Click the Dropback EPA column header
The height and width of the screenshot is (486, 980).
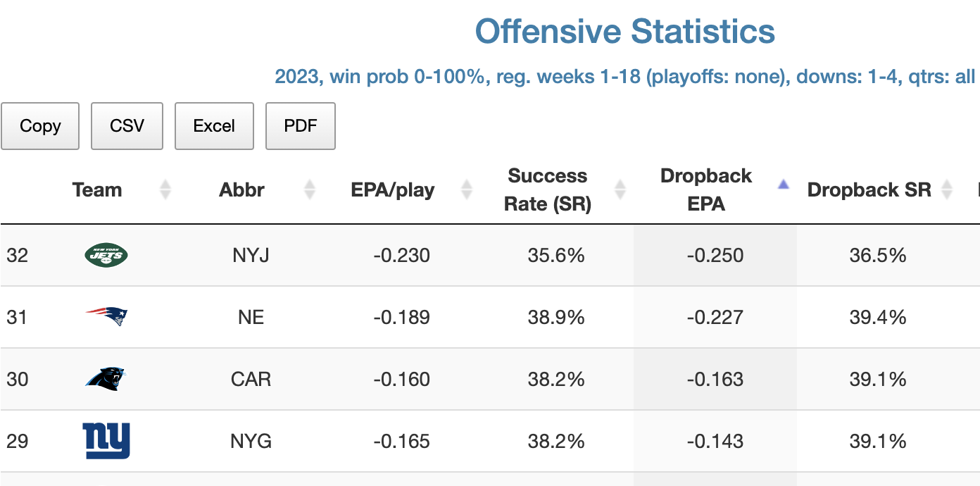705,189
